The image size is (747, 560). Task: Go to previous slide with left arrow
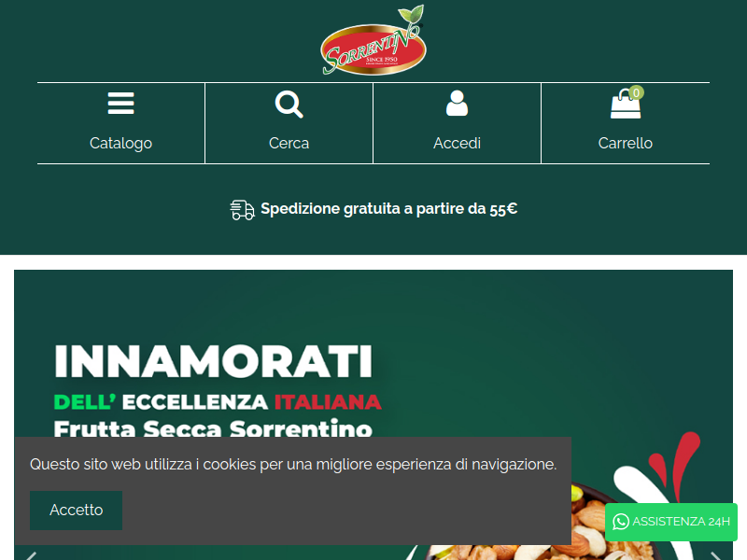(32, 555)
